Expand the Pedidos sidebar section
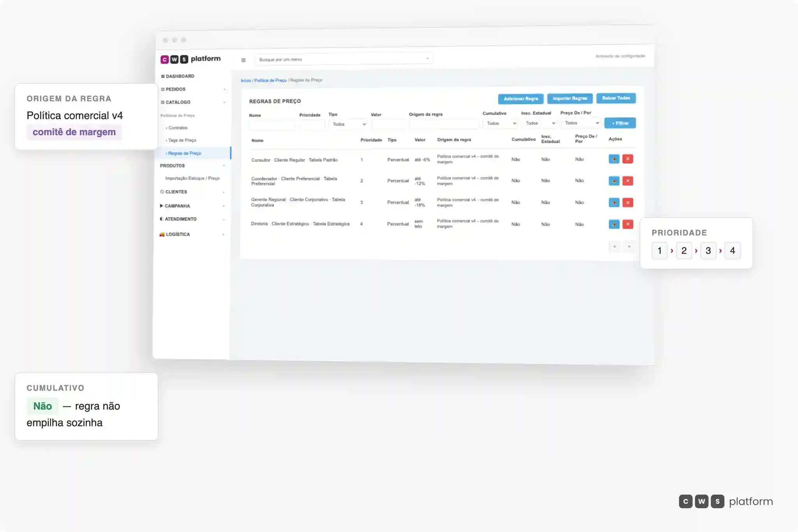Image resolution: width=798 pixels, height=532 pixels. 193,89
